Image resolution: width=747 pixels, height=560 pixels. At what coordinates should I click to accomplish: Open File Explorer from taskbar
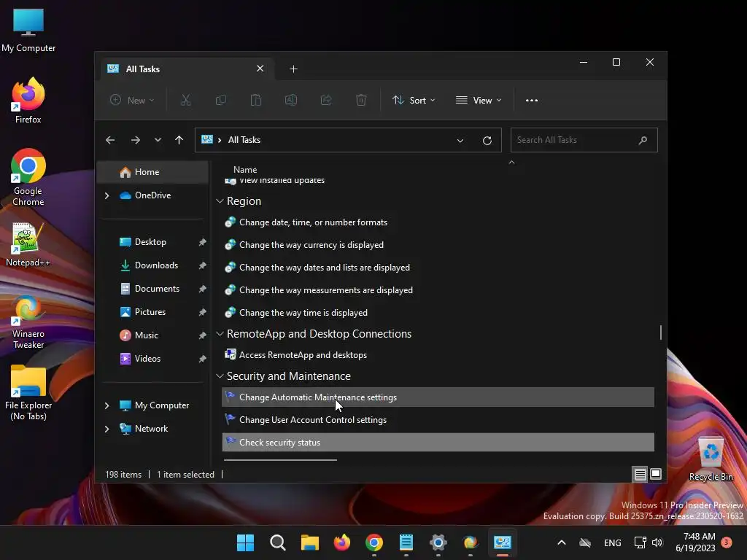pos(309,542)
